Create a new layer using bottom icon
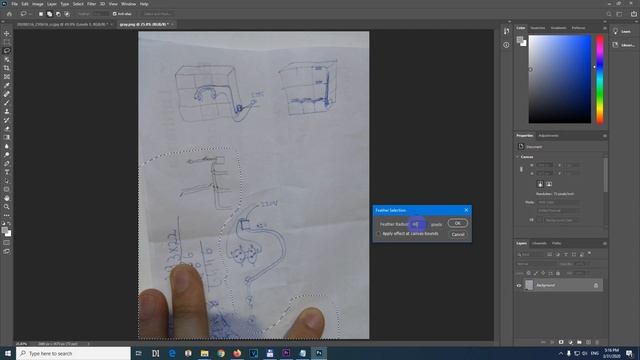 tap(588, 342)
